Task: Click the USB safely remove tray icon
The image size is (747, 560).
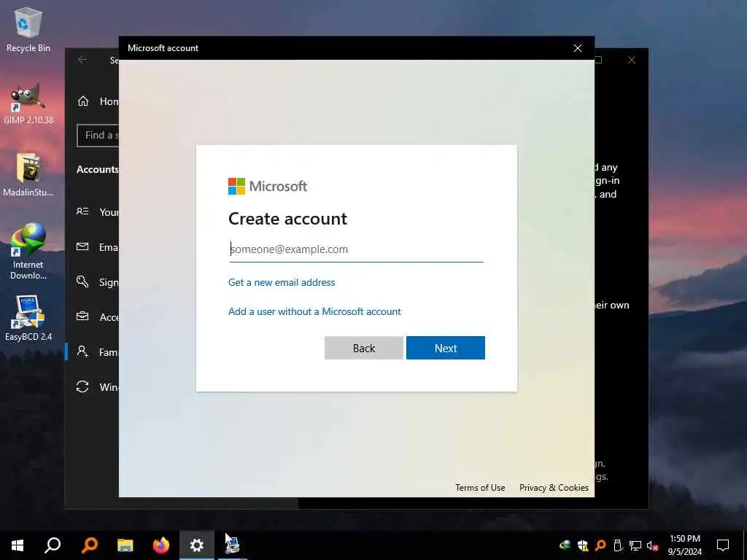Action: tap(618, 545)
